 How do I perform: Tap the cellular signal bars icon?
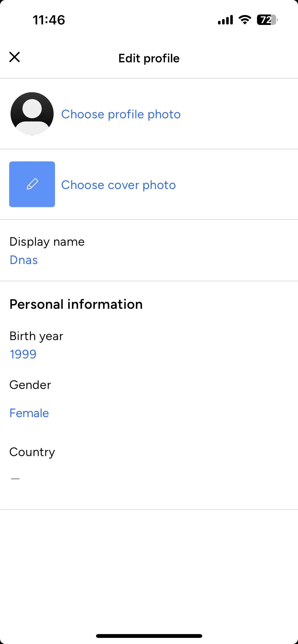225,20
